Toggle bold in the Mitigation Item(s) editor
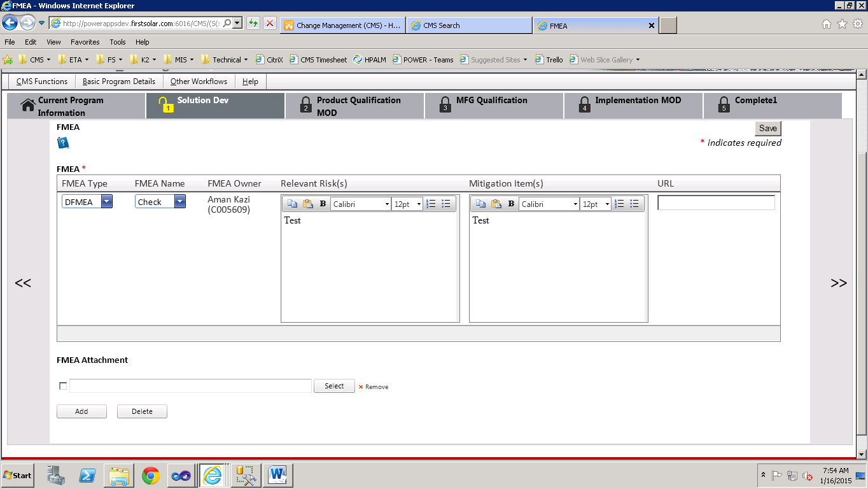This screenshot has height=489, width=868. click(x=511, y=204)
